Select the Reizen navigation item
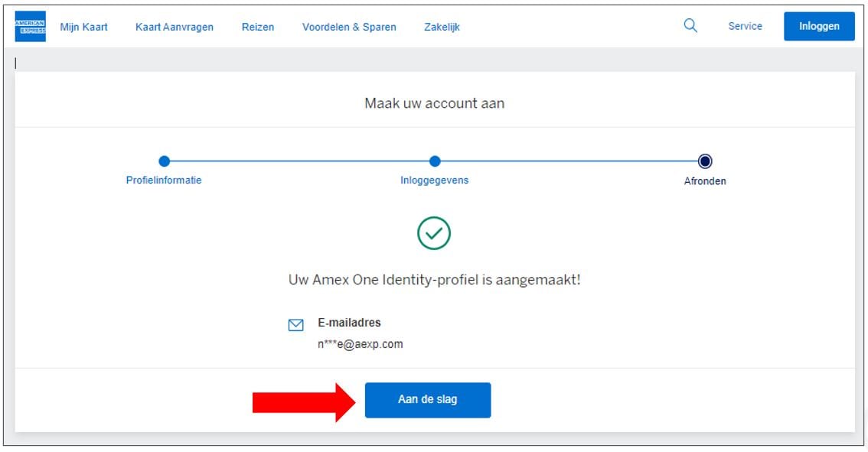 point(258,27)
